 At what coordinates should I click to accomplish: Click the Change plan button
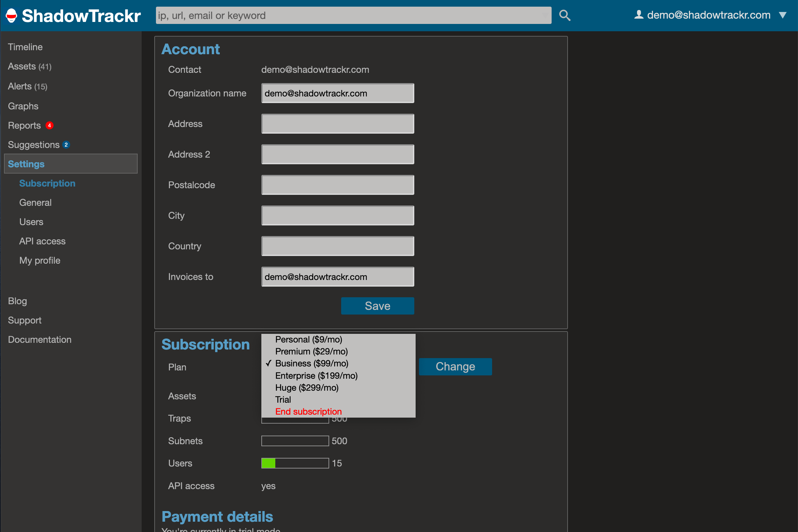pyautogui.click(x=455, y=367)
